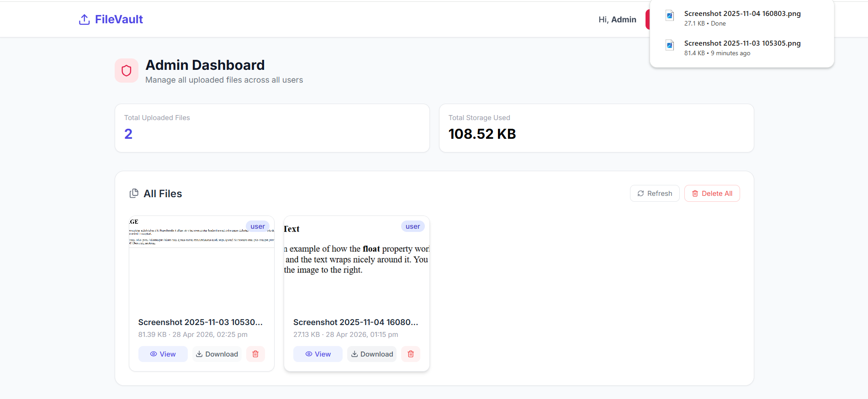Click the red shield Admin Dashboard icon

tap(127, 71)
